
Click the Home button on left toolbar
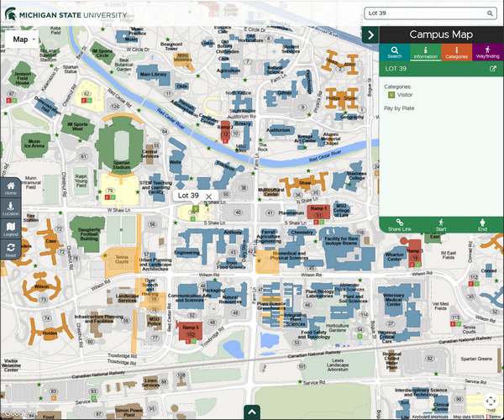tap(11, 188)
